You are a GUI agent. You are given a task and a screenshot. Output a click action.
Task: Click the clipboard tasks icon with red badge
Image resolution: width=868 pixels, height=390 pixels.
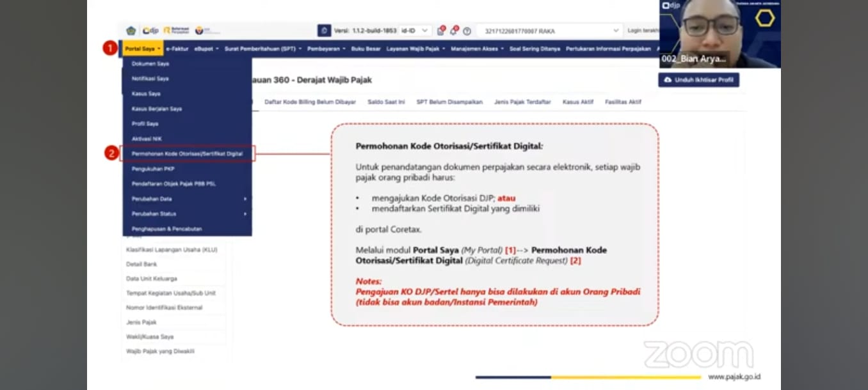click(x=440, y=31)
